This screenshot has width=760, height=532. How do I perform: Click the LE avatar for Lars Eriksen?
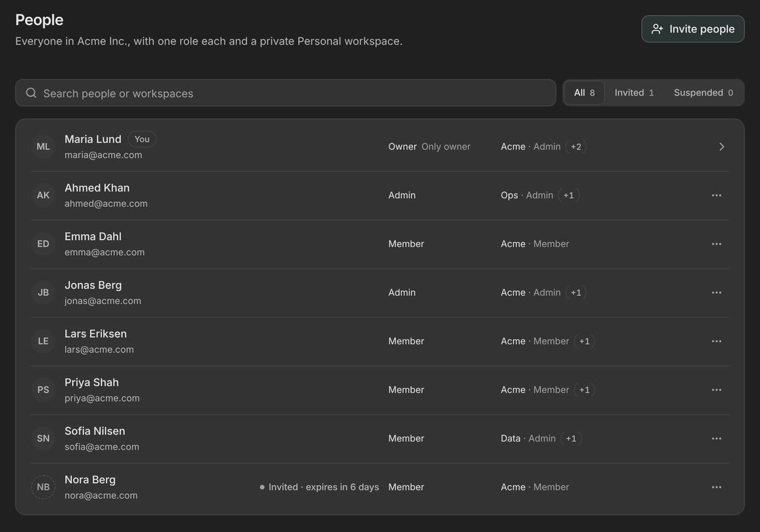[x=43, y=341]
